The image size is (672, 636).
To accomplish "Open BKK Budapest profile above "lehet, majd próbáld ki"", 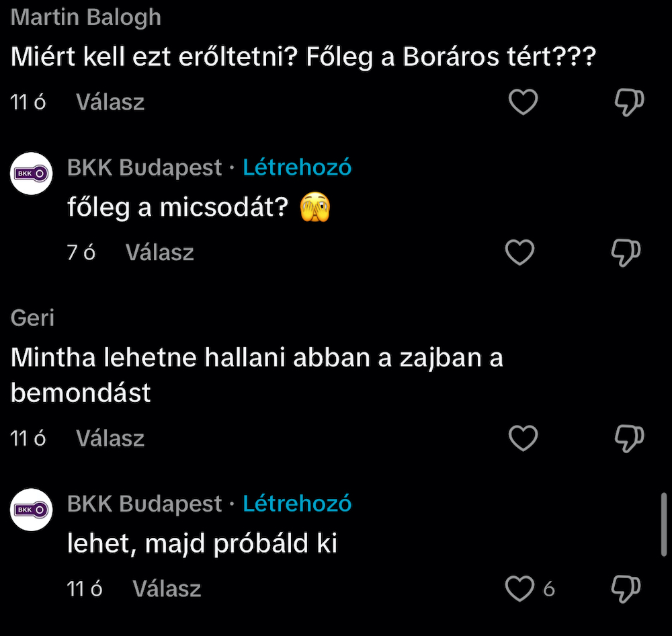I will click(144, 504).
